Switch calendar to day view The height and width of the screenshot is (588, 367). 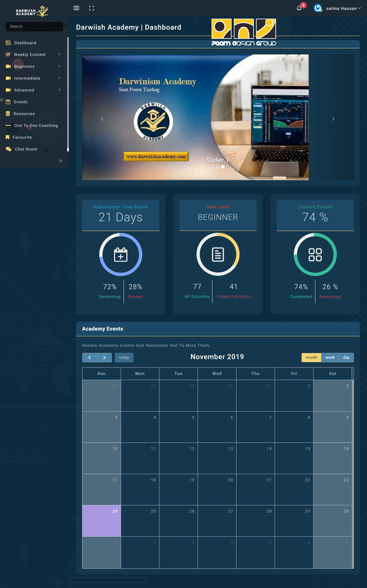click(x=346, y=357)
